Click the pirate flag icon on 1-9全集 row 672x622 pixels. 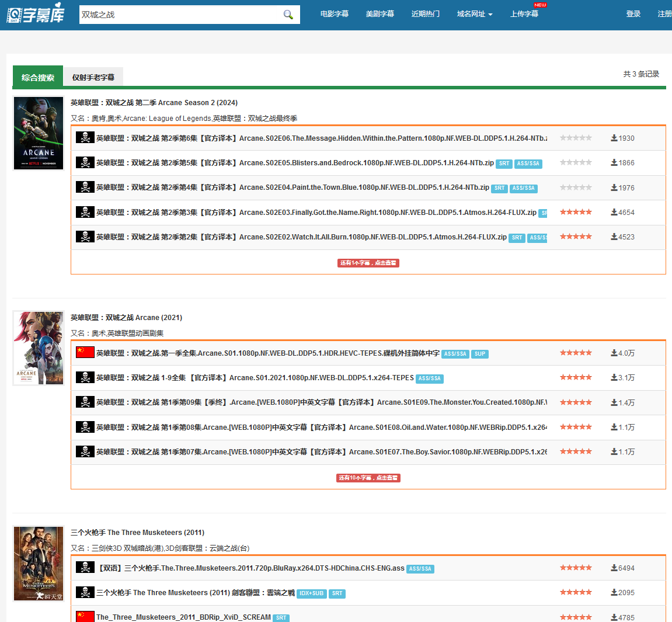(x=85, y=377)
